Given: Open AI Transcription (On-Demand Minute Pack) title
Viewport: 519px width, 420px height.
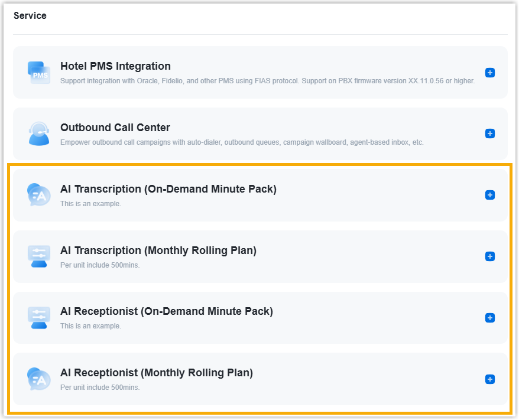Looking at the screenshot, I should [x=168, y=189].
